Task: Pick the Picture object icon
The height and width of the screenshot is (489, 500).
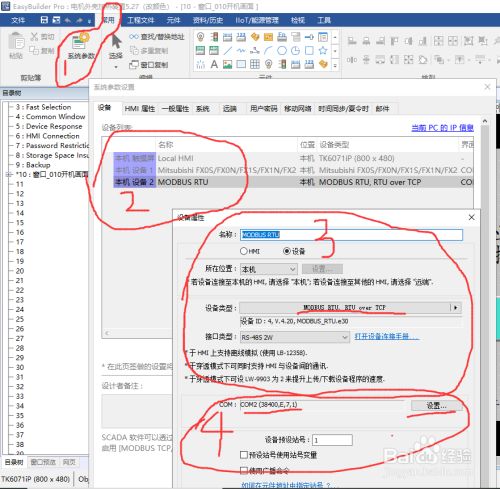Action: (227, 64)
